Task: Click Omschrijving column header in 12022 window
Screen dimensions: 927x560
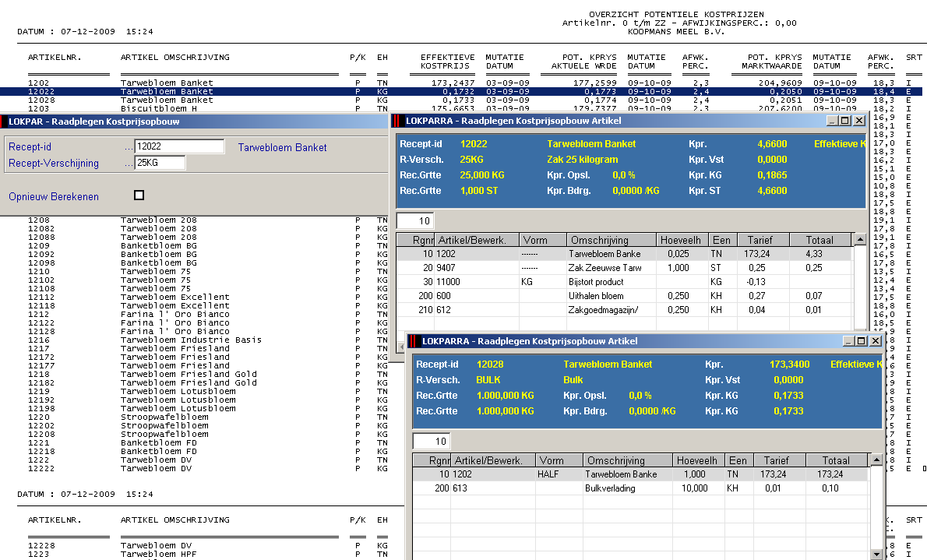Action: tap(612, 240)
